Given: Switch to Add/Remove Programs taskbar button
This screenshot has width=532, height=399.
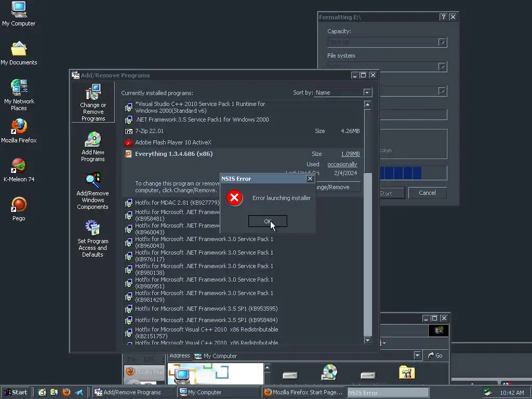Looking at the screenshot, I should (134, 392).
